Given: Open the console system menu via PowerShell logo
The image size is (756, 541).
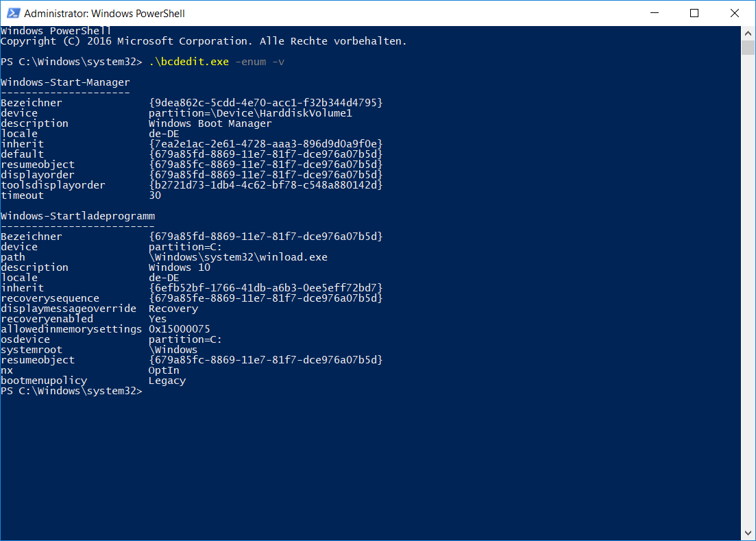Looking at the screenshot, I should pyautogui.click(x=14, y=12).
